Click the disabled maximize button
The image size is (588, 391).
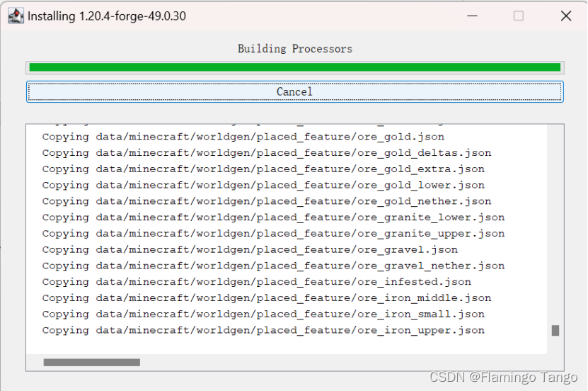click(519, 16)
